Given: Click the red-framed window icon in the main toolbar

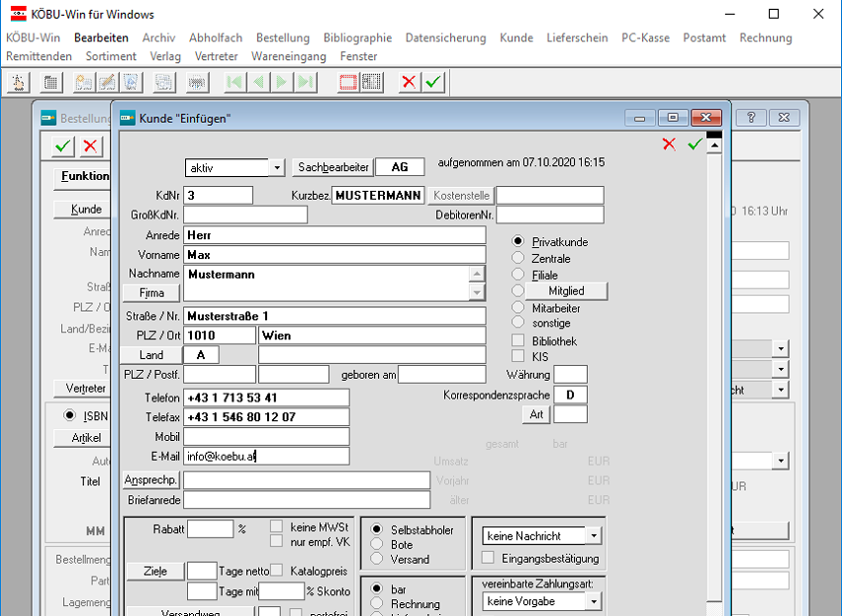Looking at the screenshot, I should coord(348,82).
